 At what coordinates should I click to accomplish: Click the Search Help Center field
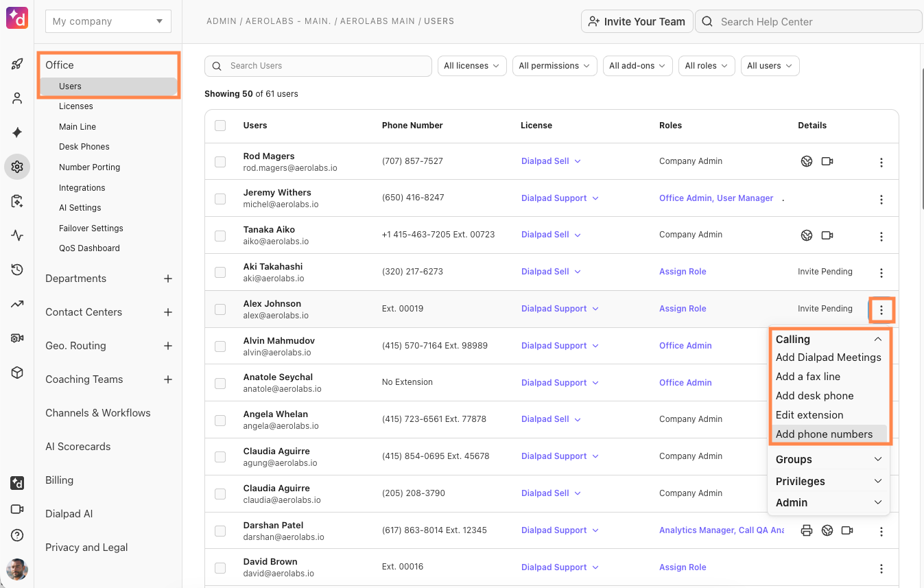point(809,21)
